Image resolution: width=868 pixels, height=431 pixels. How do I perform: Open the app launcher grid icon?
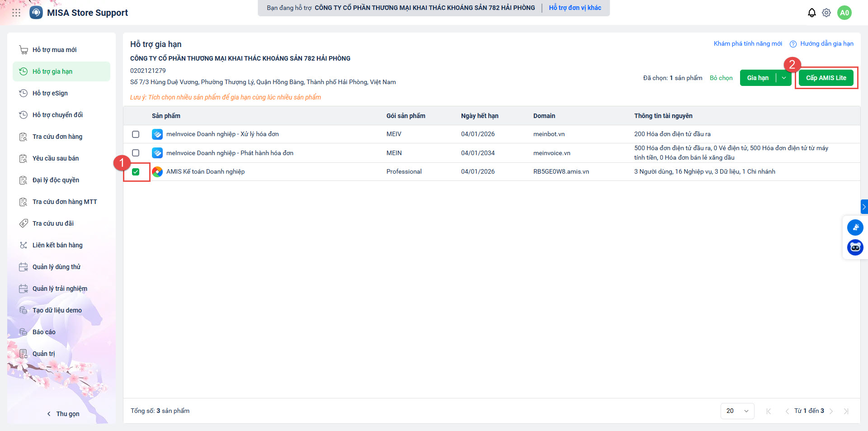click(x=16, y=13)
